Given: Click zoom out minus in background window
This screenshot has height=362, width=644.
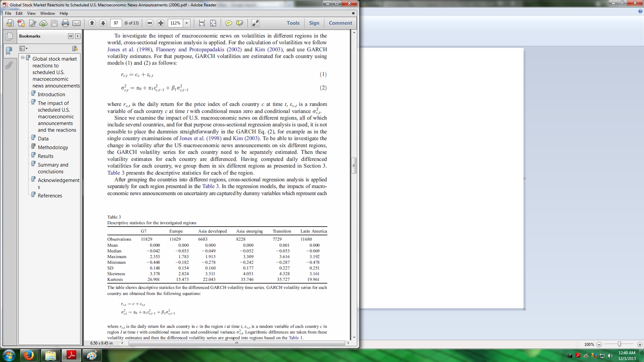Looking at the screenshot, I should tap(599, 345).
